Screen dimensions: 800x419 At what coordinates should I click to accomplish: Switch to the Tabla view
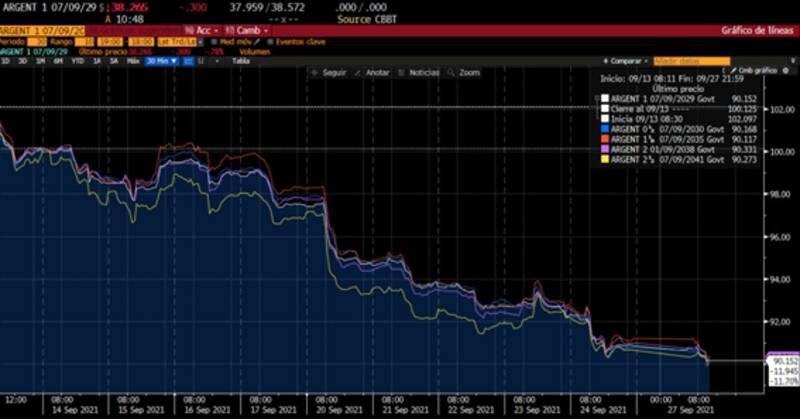[241, 61]
